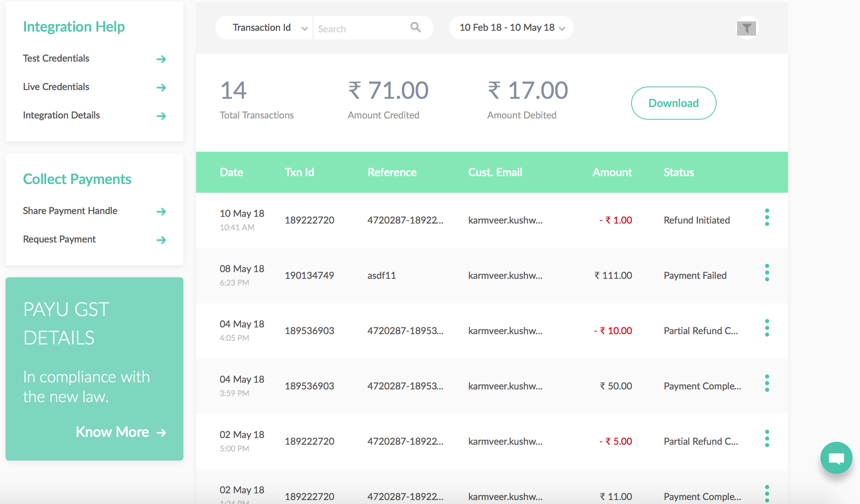The image size is (860, 504).
Task: Open actions menu for Payment Failed transaction
Action: tap(767, 272)
